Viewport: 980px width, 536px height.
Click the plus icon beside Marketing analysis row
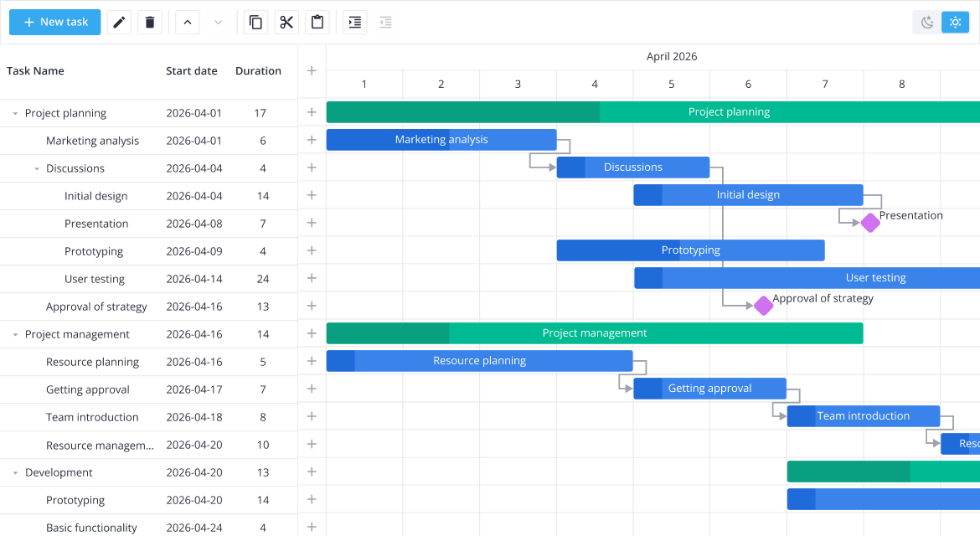[x=311, y=140]
